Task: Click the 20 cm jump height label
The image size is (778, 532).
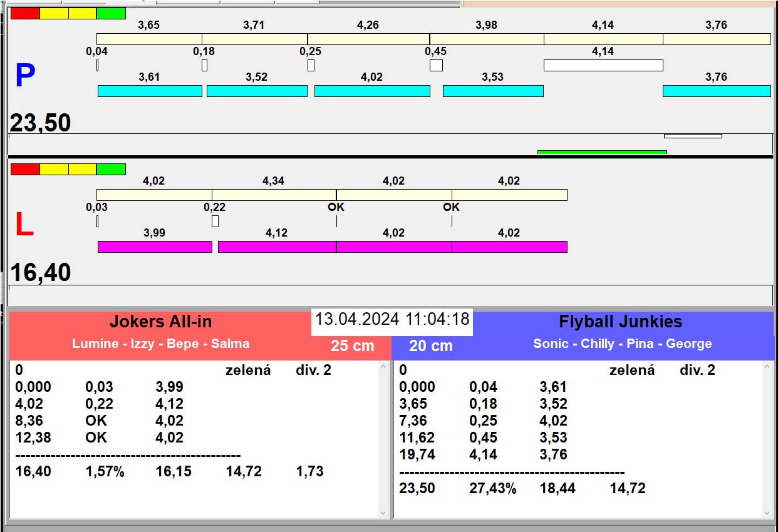Action: (x=431, y=345)
